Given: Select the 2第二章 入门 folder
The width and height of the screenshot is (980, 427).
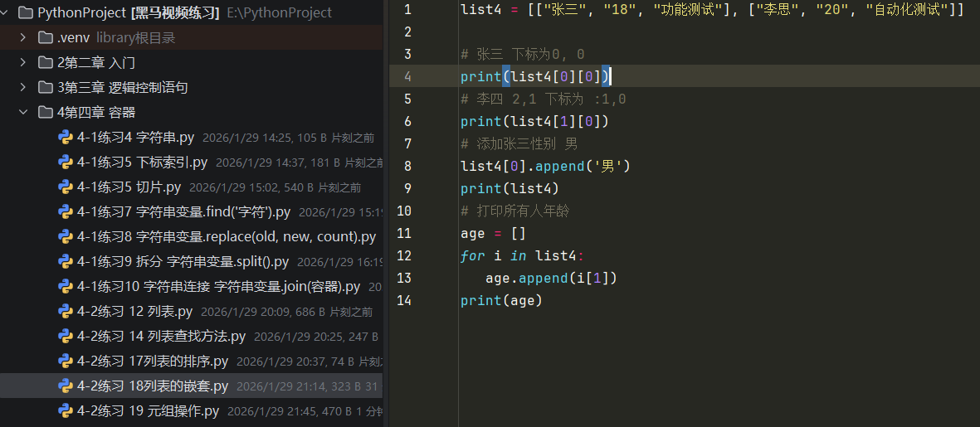Looking at the screenshot, I should click(96, 62).
